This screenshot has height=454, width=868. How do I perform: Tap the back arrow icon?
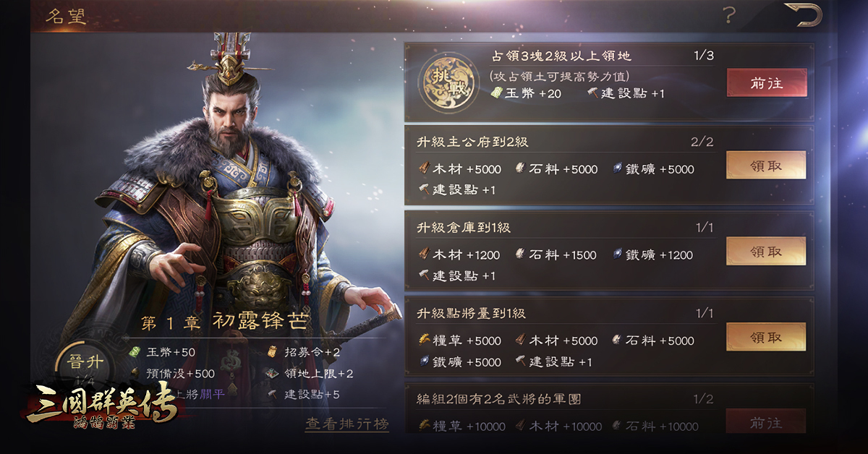point(803,15)
